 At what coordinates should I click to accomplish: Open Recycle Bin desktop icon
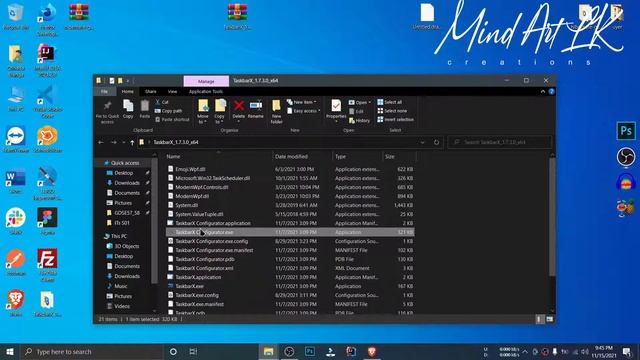click(16, 17)
